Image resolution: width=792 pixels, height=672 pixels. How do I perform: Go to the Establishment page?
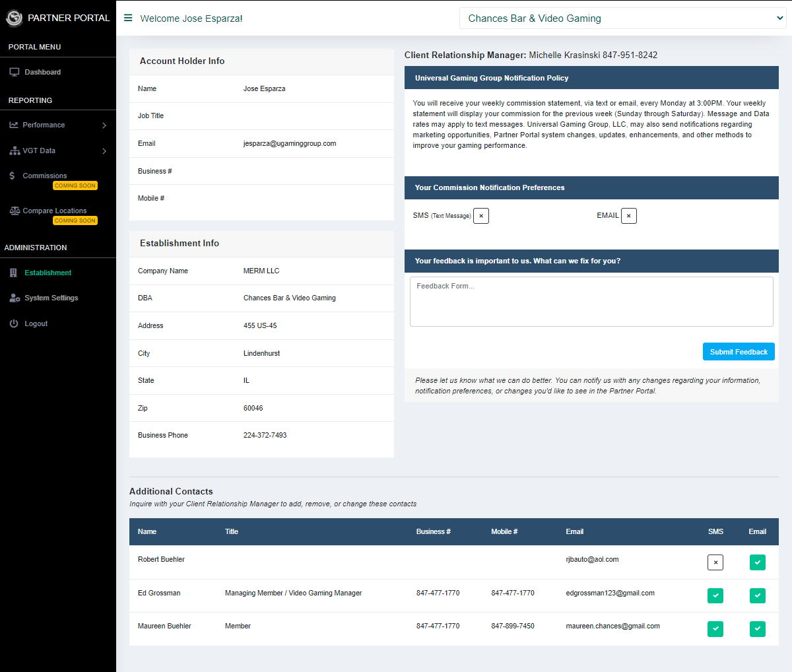click(48, 273)
